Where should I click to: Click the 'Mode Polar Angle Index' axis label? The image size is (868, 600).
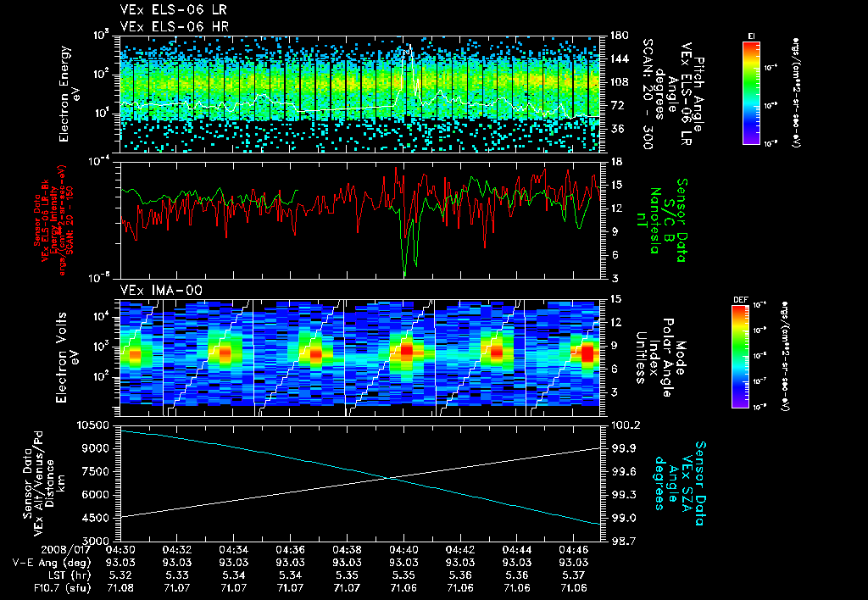(x=659, y=357)
